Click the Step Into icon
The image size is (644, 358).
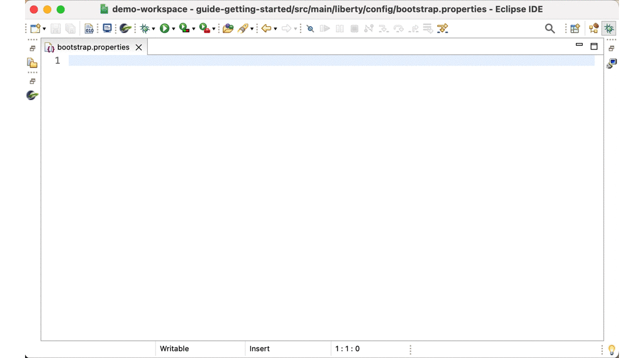click(x=383, y=29)
